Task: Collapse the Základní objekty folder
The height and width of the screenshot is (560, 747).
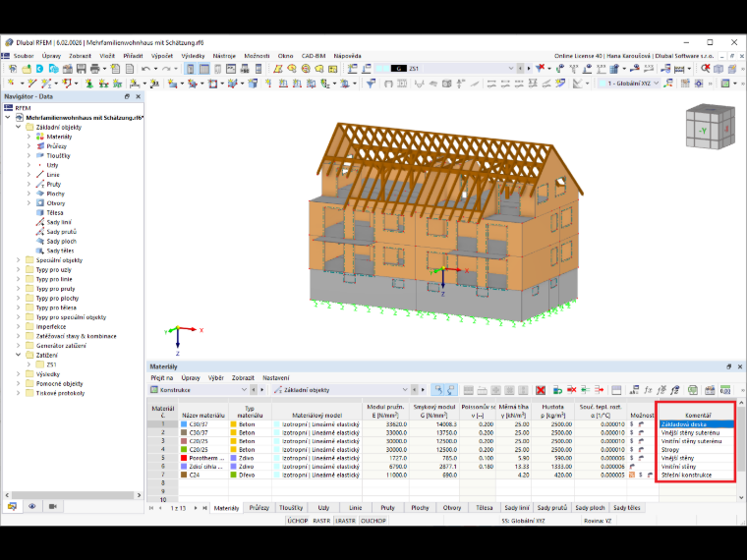Action: (18, 127)
